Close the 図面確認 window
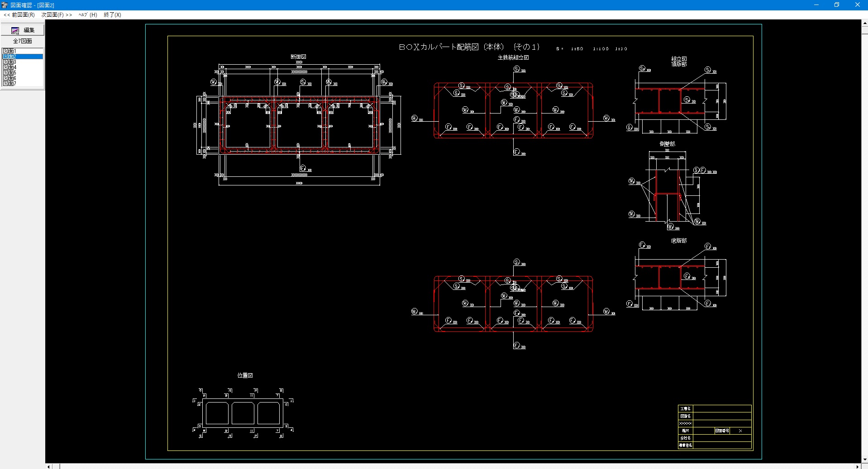The height and width of the screenshot is (469, 868). (x=857, y=5)
